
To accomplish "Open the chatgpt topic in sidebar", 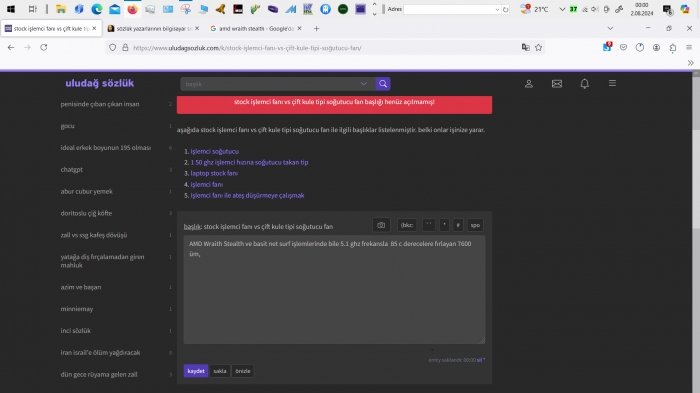I will point(71,170).
